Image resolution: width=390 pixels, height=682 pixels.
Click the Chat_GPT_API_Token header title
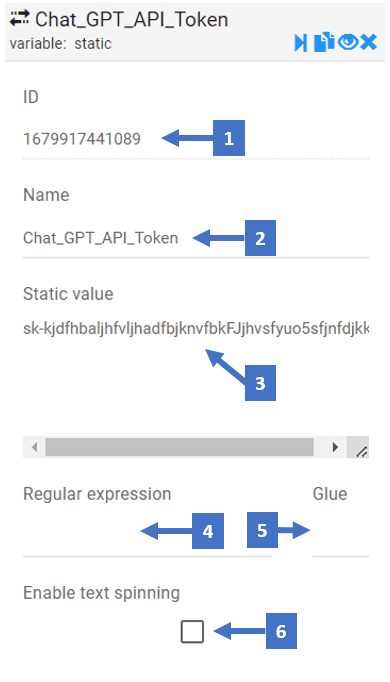[x=131, y=20]
